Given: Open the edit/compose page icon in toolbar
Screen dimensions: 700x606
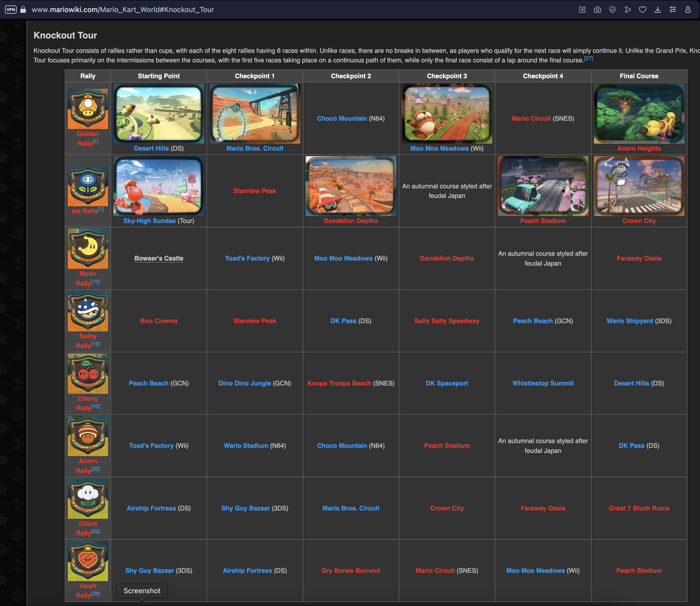Looking at the screenshot, I should click(582, 10).
